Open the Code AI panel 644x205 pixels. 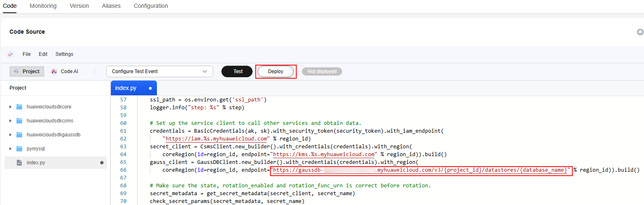[x=64, y=71]
